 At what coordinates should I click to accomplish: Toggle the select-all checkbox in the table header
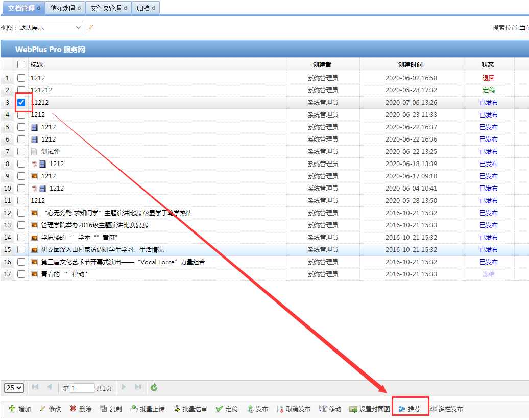coord(21,65)
